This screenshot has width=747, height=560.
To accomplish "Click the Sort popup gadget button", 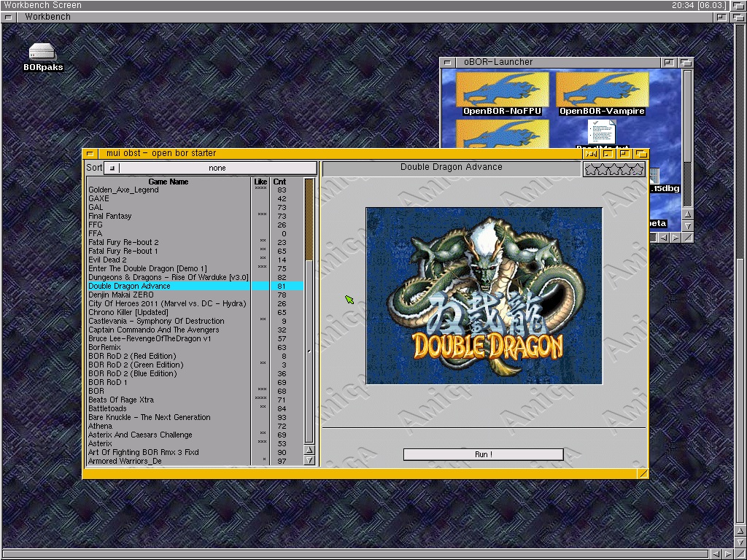I will pyautogui.click(x=112, y=168).
